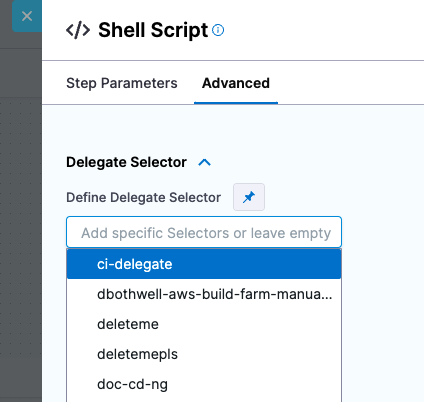Collapse the Delegate Selector section chevron

pos(205,162)
